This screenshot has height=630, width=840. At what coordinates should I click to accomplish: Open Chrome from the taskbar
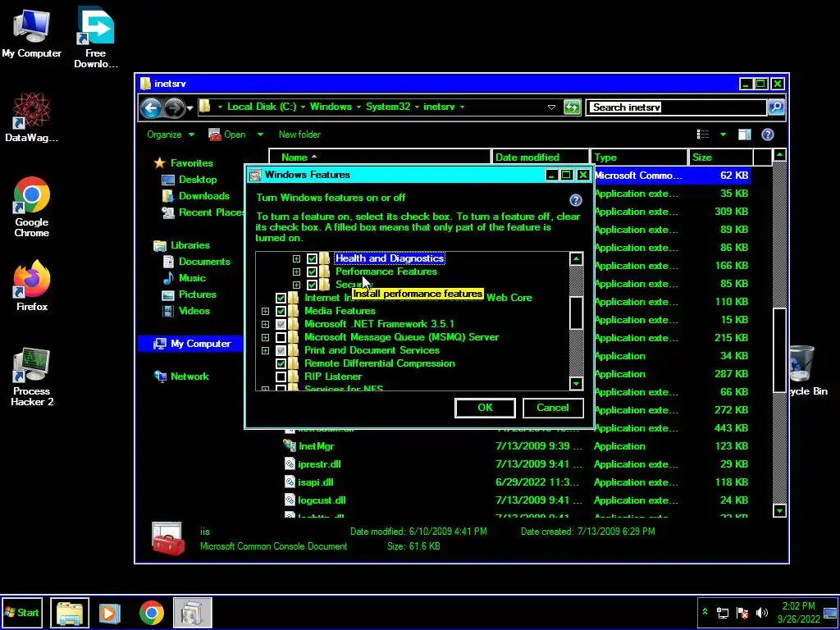pos(152,613)
